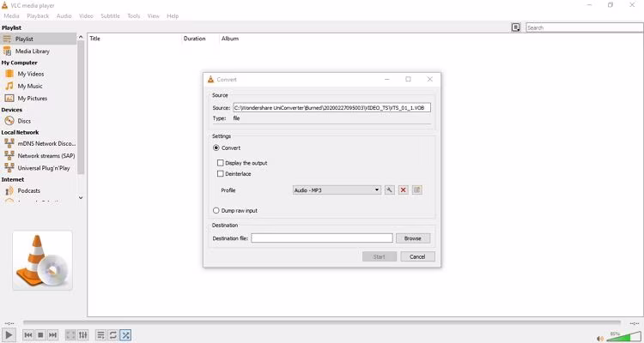Toggle random shuffle icon
Screen dimensions: 644x343
pos(125,335)
